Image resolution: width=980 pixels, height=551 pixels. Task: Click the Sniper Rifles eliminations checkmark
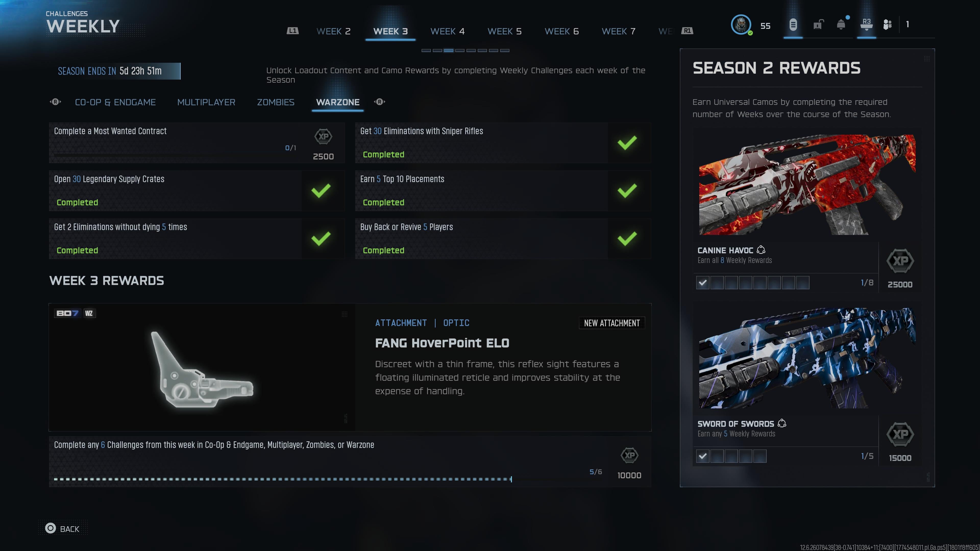tap(627, 143)
